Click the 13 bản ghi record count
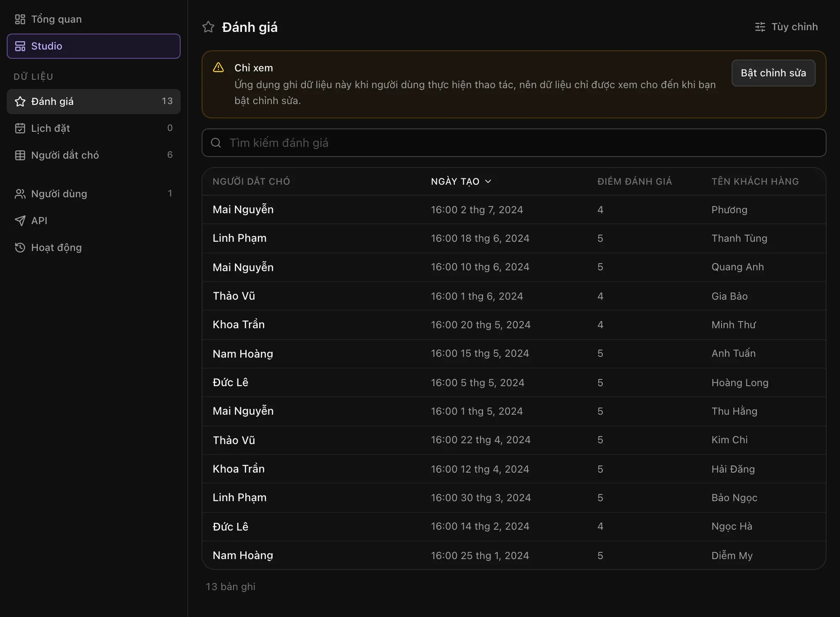 [x=231, y=586]
